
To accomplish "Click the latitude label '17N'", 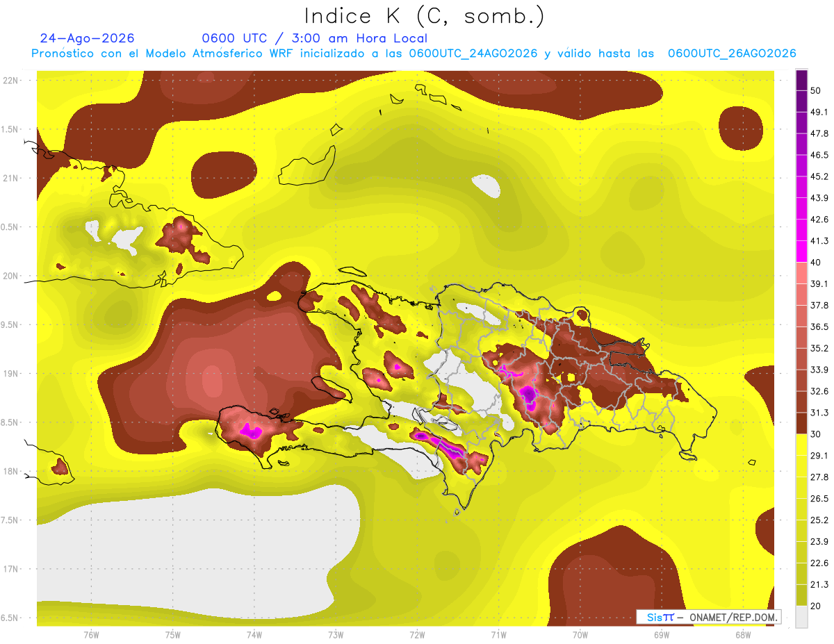I will click(x=11, y=569).
